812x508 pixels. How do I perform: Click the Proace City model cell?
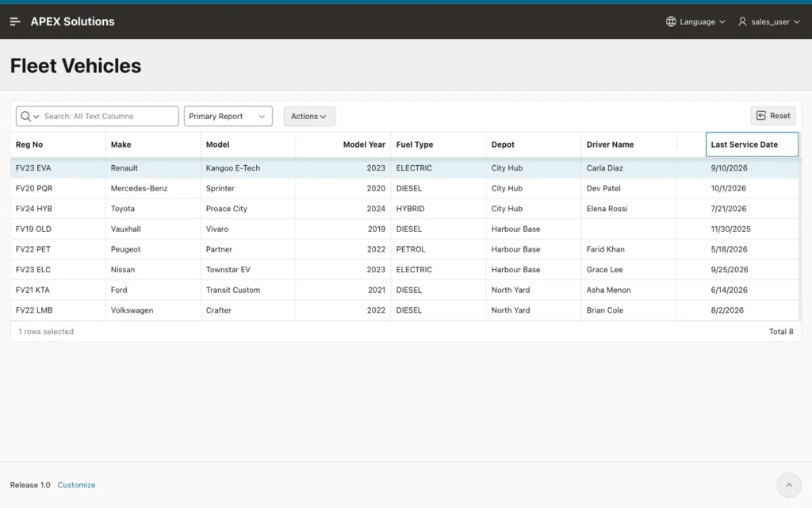pos(248,209)
